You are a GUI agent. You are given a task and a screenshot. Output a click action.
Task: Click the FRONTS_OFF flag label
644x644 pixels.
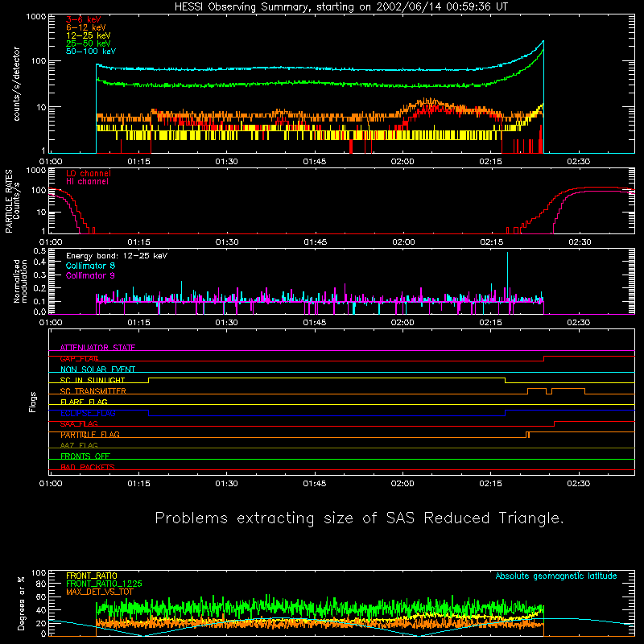[x=85, y=456]
